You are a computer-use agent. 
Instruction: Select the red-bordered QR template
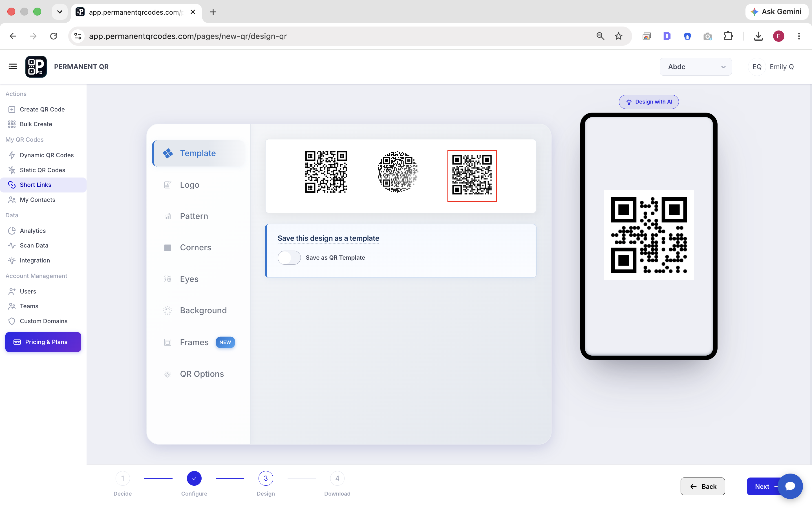point(472,176)
